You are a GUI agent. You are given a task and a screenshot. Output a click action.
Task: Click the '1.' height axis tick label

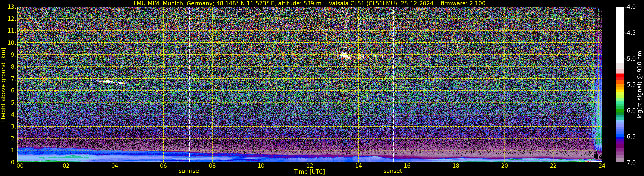13,150
